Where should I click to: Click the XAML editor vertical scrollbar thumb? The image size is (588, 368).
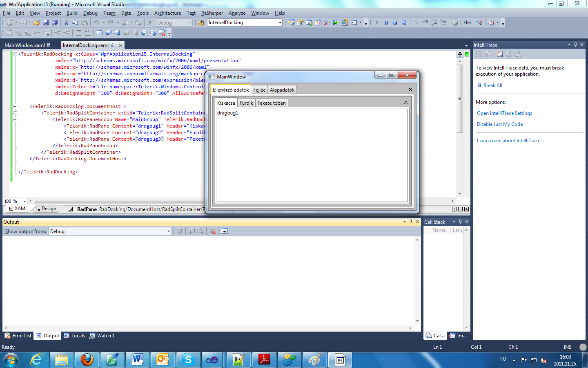click(x=460, y=98)
